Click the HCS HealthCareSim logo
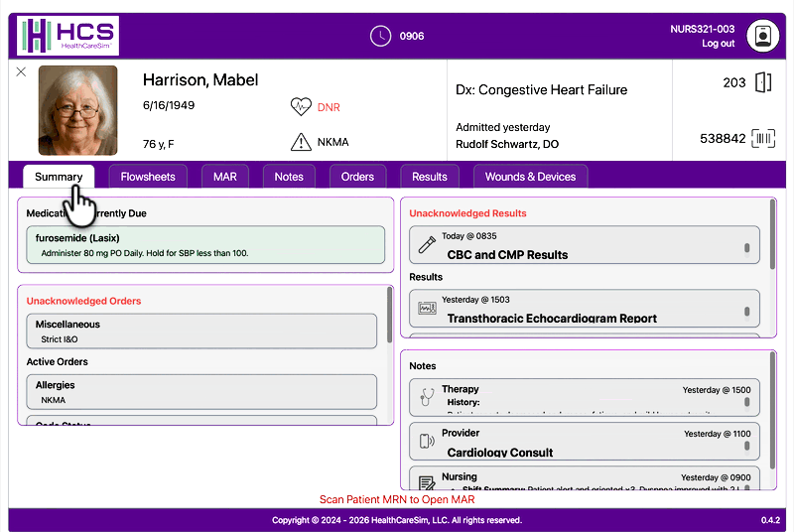794x532 pixels. (x=68, y=36)
